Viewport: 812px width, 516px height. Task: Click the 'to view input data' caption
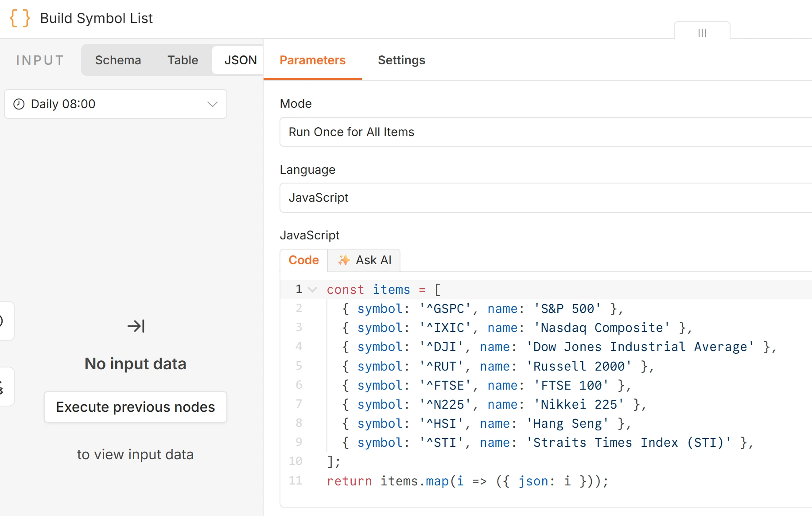tap(136, 455)
